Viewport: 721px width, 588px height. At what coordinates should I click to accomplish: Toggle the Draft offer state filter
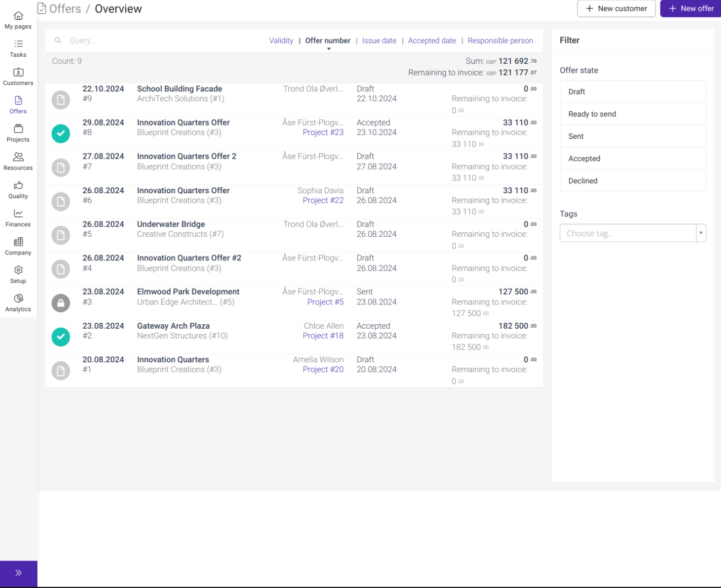632,91
